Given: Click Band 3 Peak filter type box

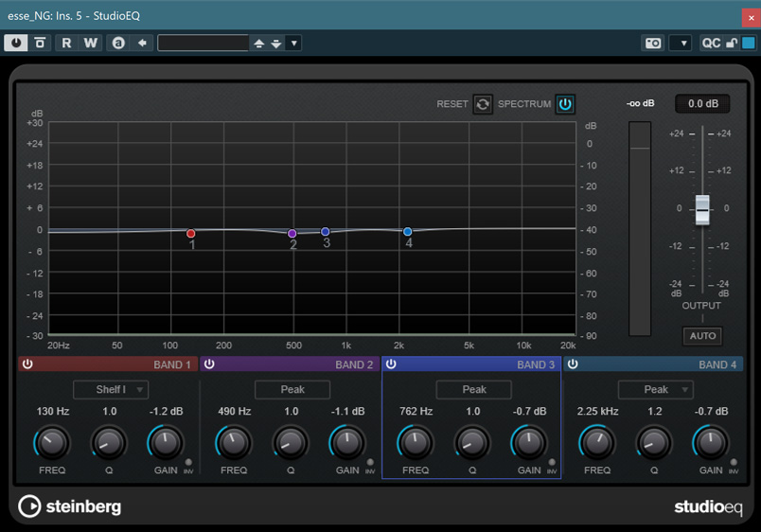Looking at the screenshot, I should coord(473,389).
